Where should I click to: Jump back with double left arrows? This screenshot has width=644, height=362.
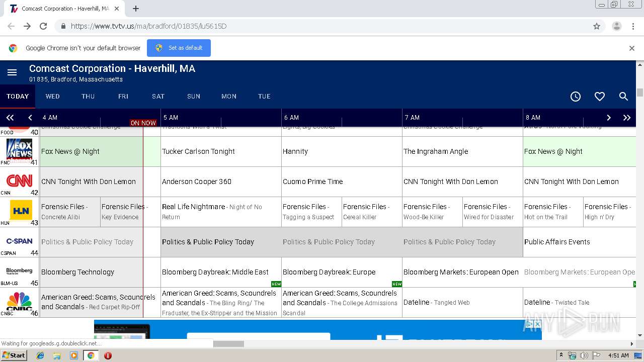point(10,118)
